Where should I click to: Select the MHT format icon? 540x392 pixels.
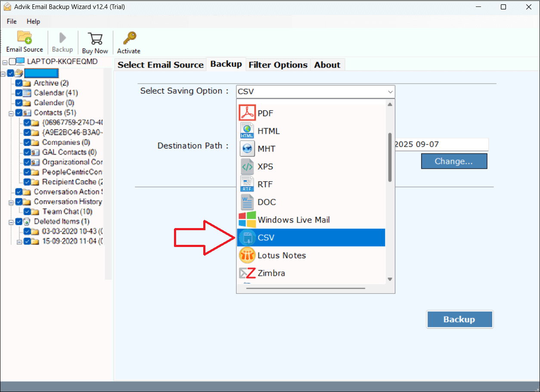247,148
